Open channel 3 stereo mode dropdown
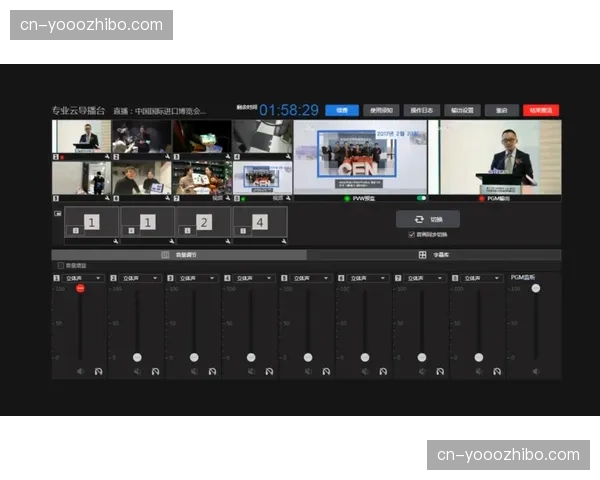The height and width of the screenshot is (480, 600). (199, 278)
